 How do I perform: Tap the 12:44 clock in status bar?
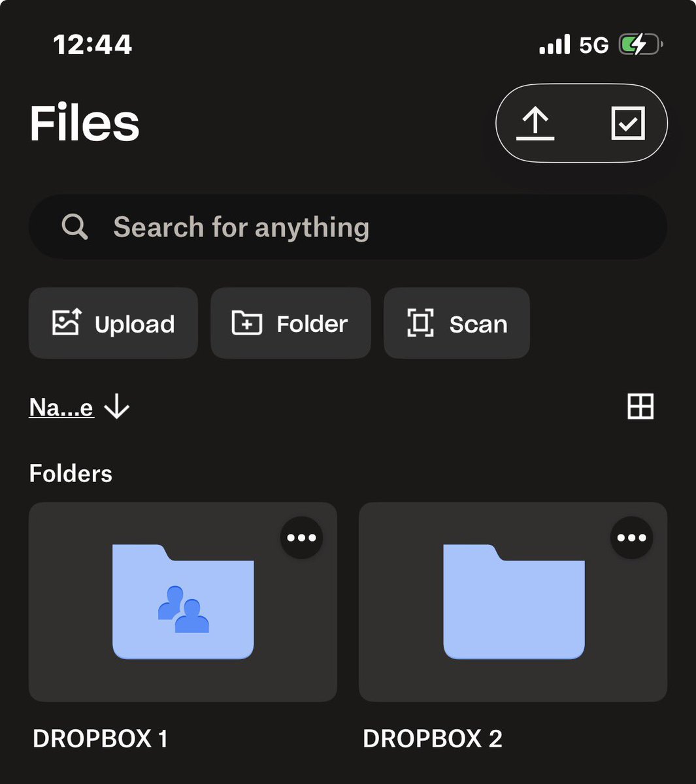[x=92, y=44]
